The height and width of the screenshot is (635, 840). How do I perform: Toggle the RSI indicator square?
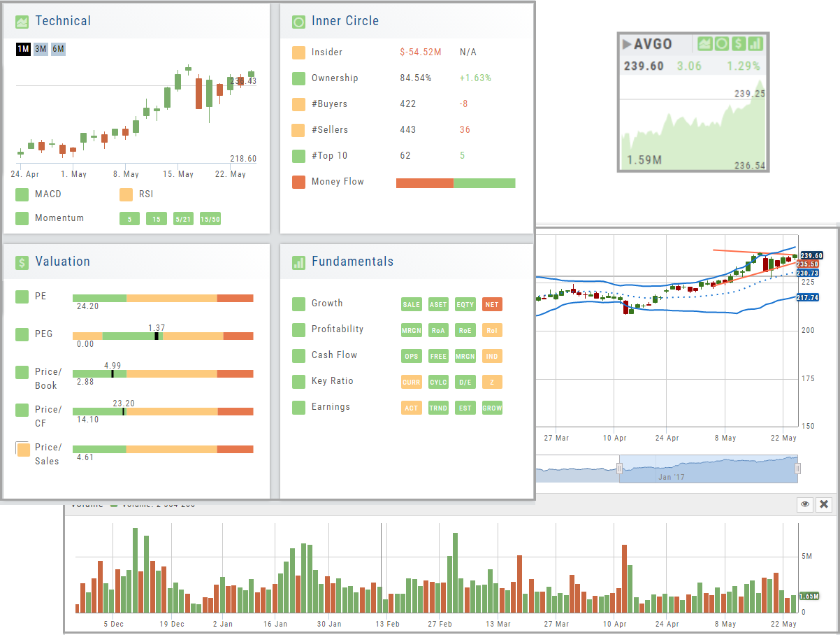coord(126,194)
